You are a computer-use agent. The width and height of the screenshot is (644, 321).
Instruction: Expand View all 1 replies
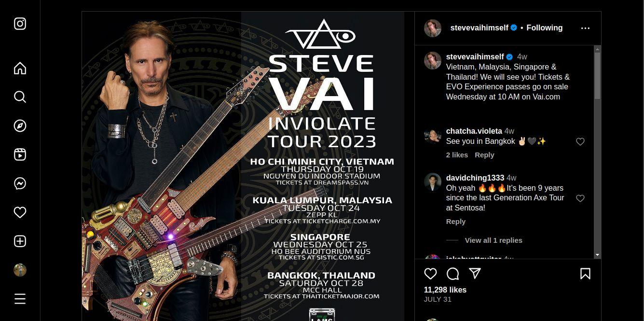click(493, 240)
